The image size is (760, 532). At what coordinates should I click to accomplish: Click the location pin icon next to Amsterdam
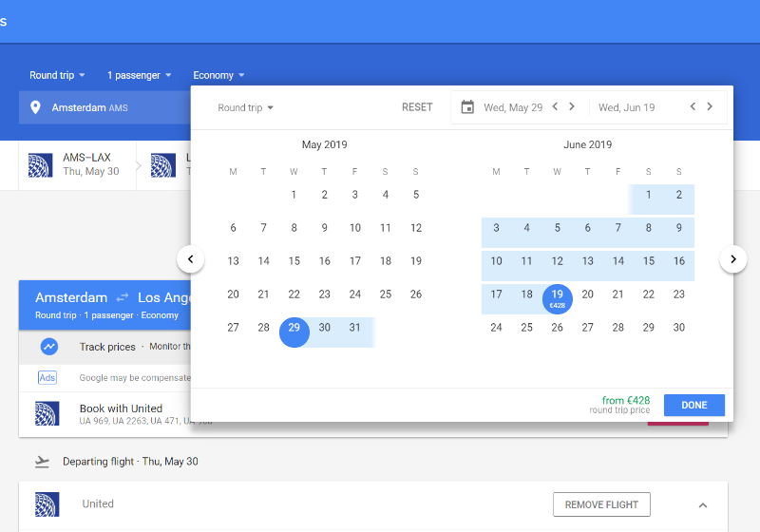pos(36,107)
